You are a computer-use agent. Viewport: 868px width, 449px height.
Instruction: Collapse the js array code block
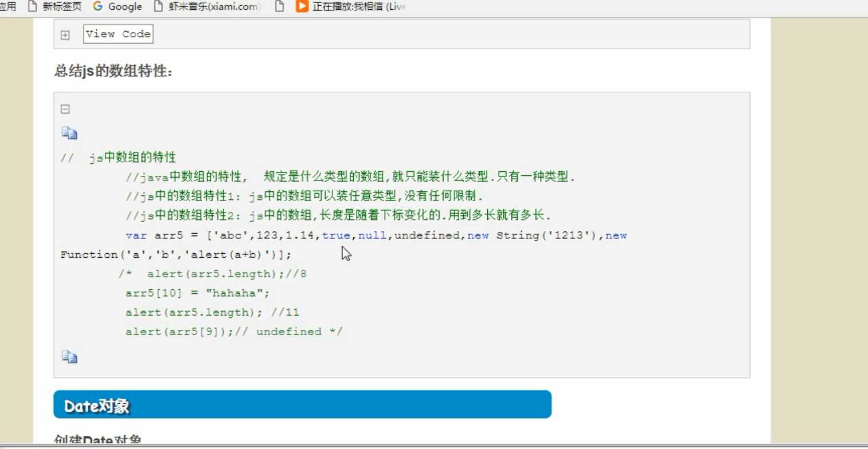tap(65, 109)
